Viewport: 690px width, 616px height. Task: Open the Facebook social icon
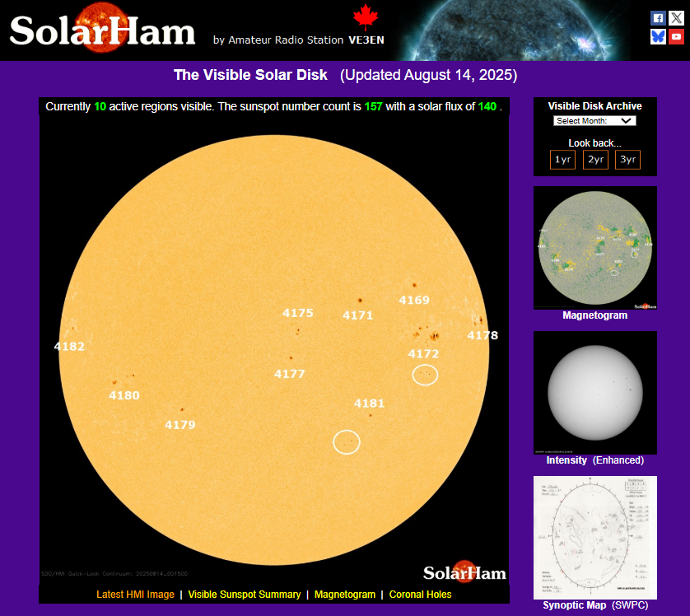(657, 17)
